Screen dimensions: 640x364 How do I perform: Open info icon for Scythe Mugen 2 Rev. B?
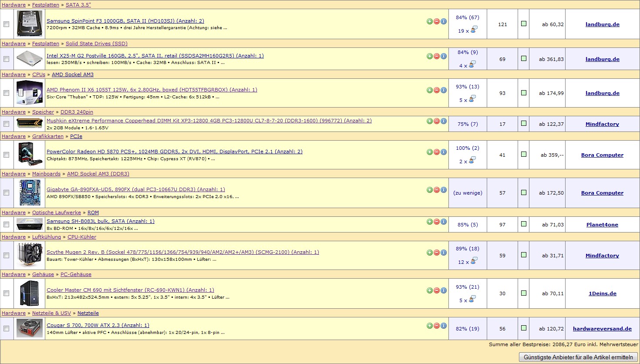pos(444,253)
